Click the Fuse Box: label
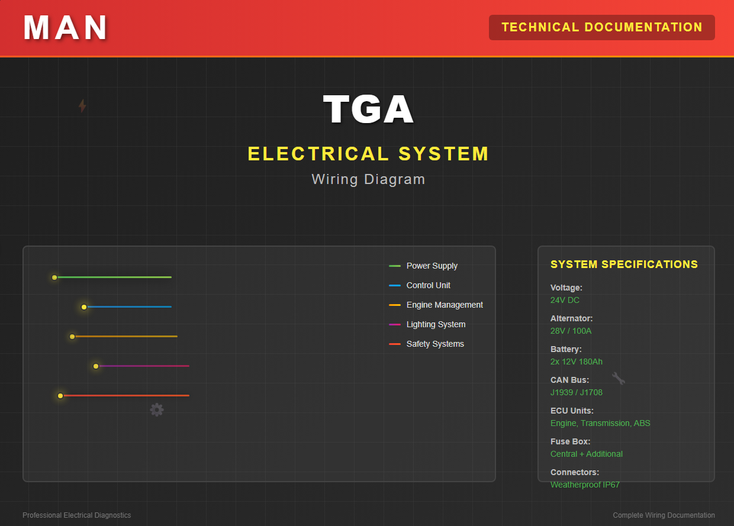The image size is (734, 526). (x=570, y=441)
